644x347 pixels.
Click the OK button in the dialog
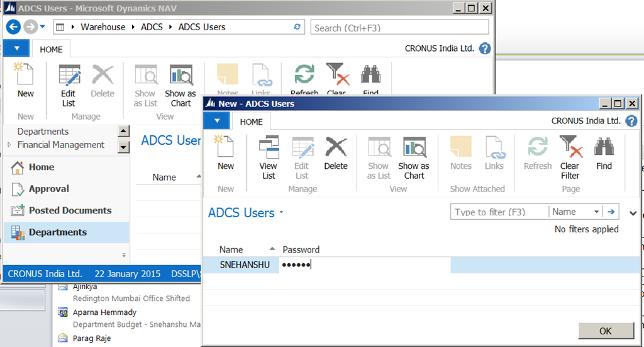(606, 331)
